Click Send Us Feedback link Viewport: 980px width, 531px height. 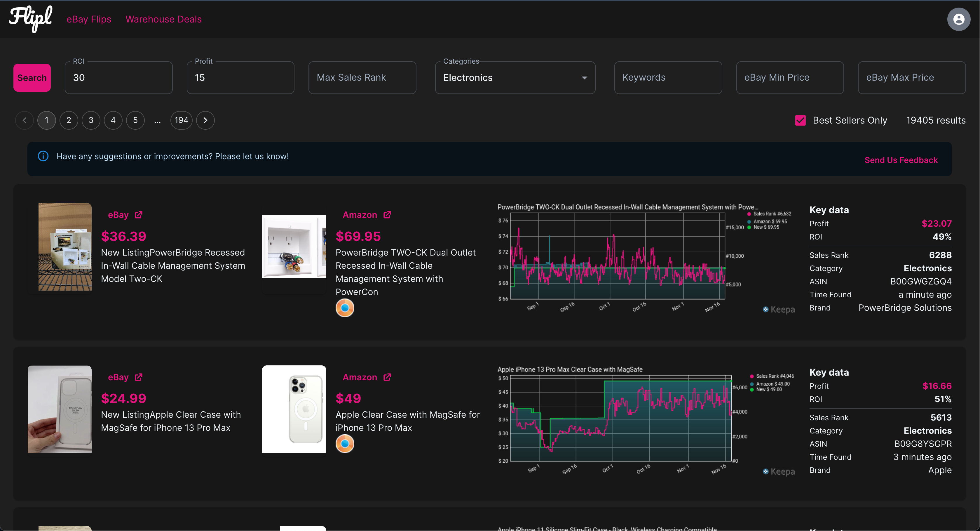901,160
